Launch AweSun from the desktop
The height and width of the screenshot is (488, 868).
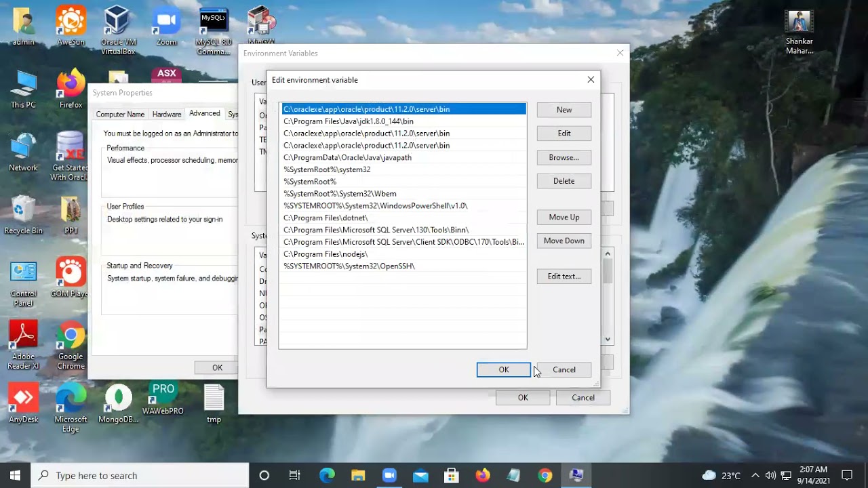click(71, 26)
